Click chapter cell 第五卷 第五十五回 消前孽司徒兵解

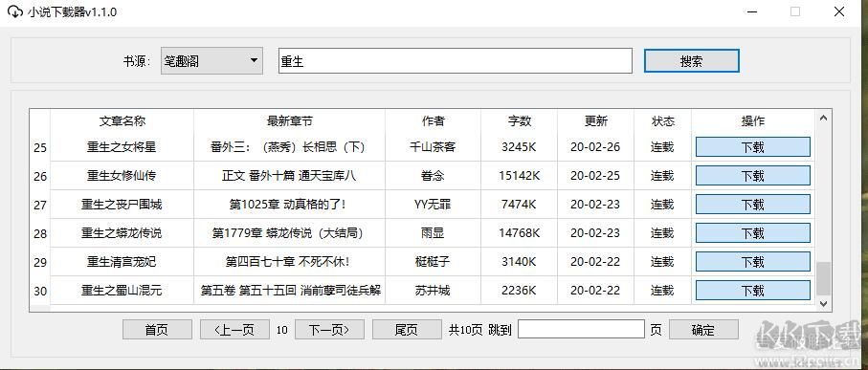point(290,291)
